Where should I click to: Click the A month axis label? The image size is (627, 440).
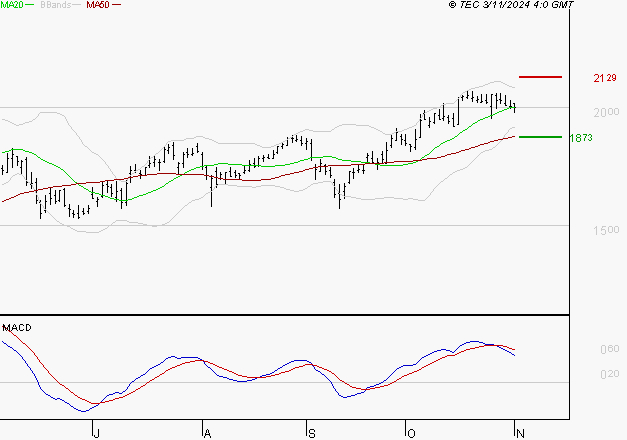coord(207,433)
